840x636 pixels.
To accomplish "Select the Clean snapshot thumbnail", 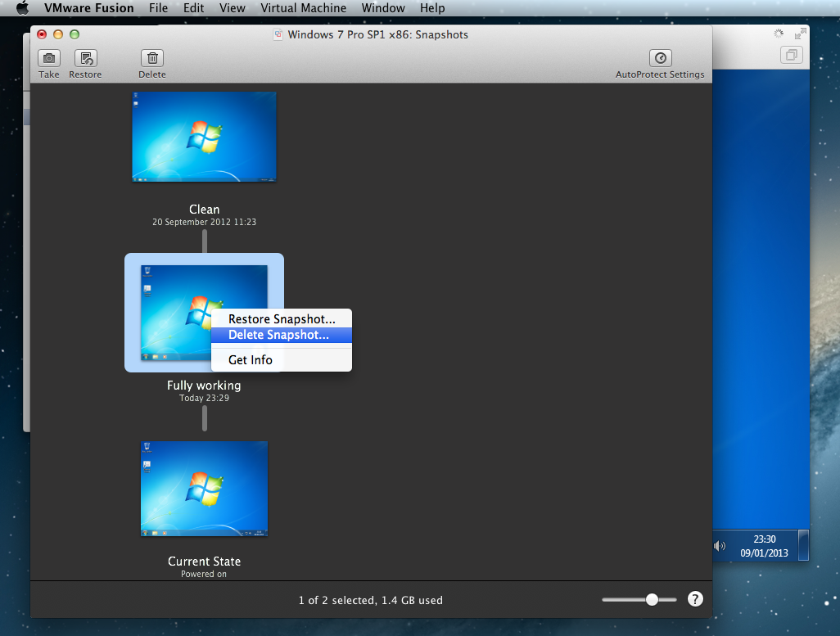I will pyautogui.click(x=204, y=136).
